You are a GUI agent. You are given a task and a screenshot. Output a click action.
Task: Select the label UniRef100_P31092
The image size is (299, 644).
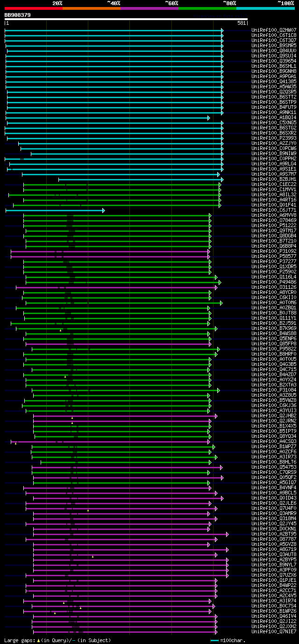click(274, 251)
